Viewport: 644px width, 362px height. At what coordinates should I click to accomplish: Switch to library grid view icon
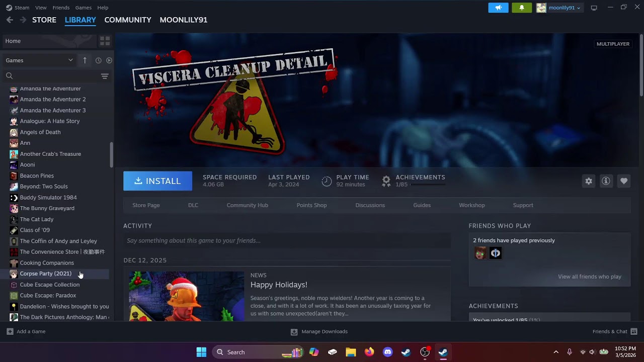click(x=105, y=41)
